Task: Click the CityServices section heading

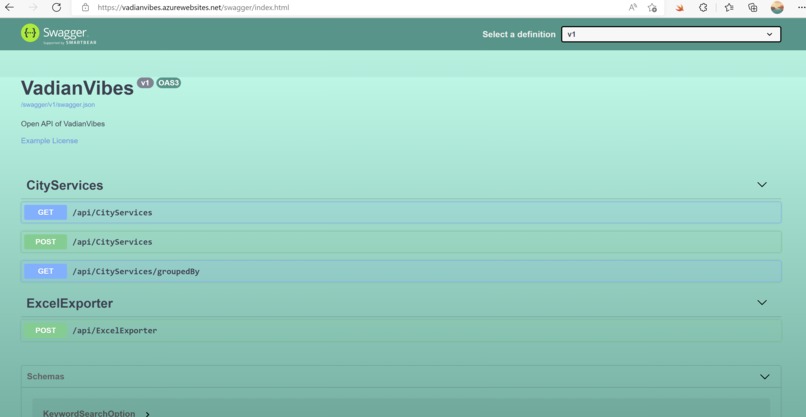Action: (x=65, y=185)
